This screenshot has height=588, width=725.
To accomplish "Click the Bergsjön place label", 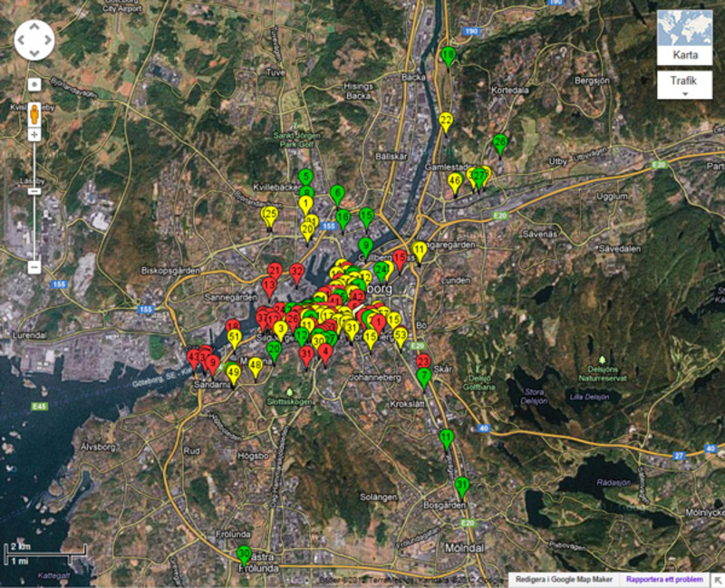I will pyautogui.click(x=592, y=81).
